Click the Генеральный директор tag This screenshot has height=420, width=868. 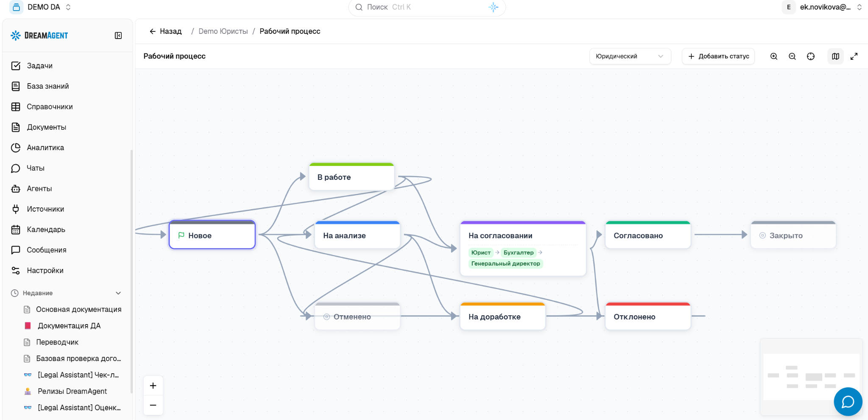pos(506,264)
